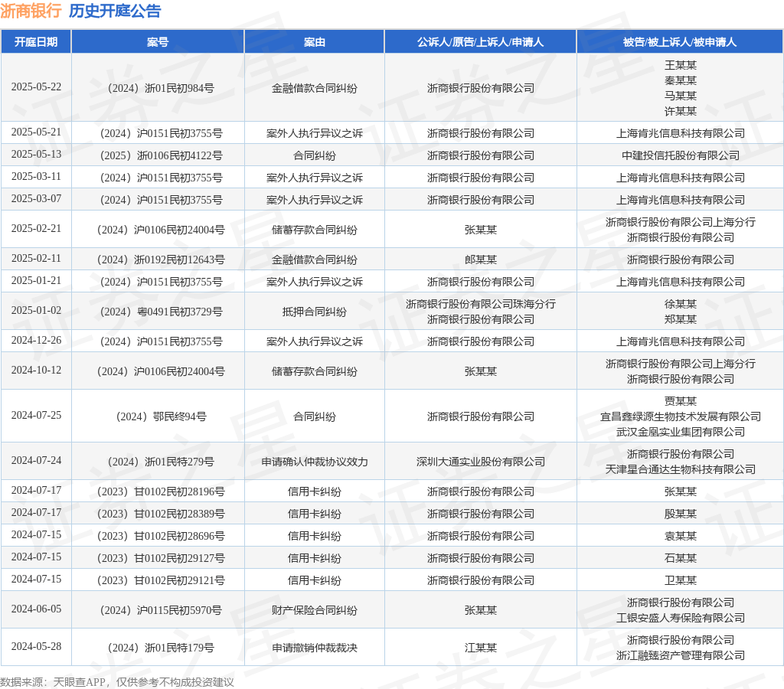The width and height of the screenshot is (784, 689).
Task: Click the 历史开庭公告 heading
Action: point(115,11)
